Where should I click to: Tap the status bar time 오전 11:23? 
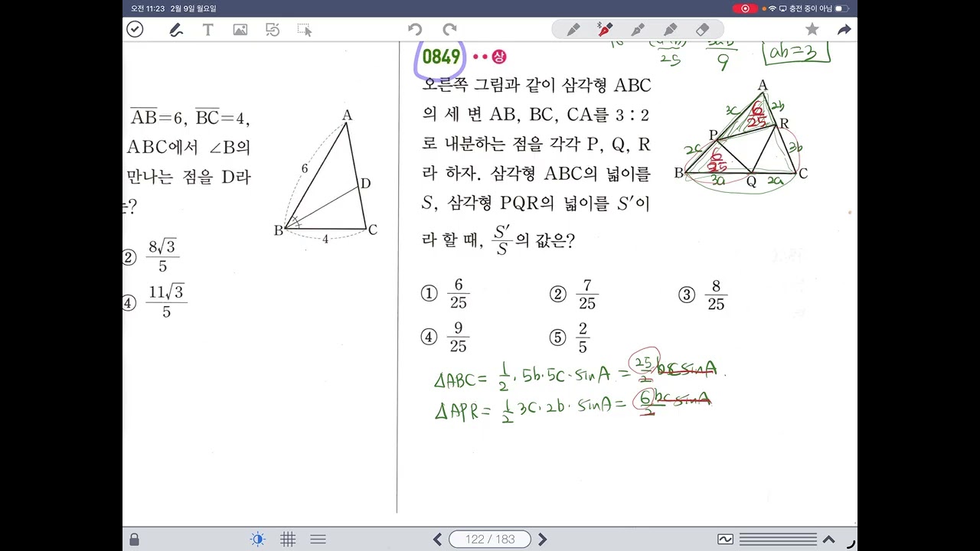148,8
